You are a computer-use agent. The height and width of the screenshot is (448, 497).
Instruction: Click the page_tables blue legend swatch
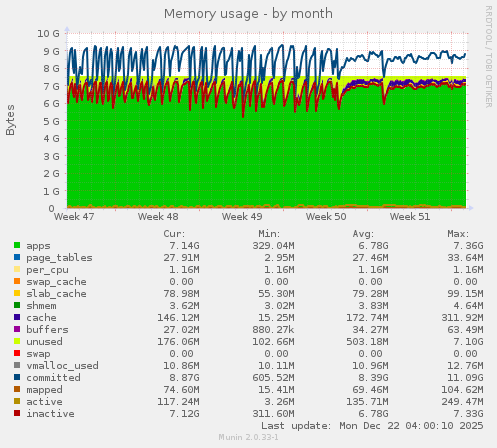tap(17, 257)
